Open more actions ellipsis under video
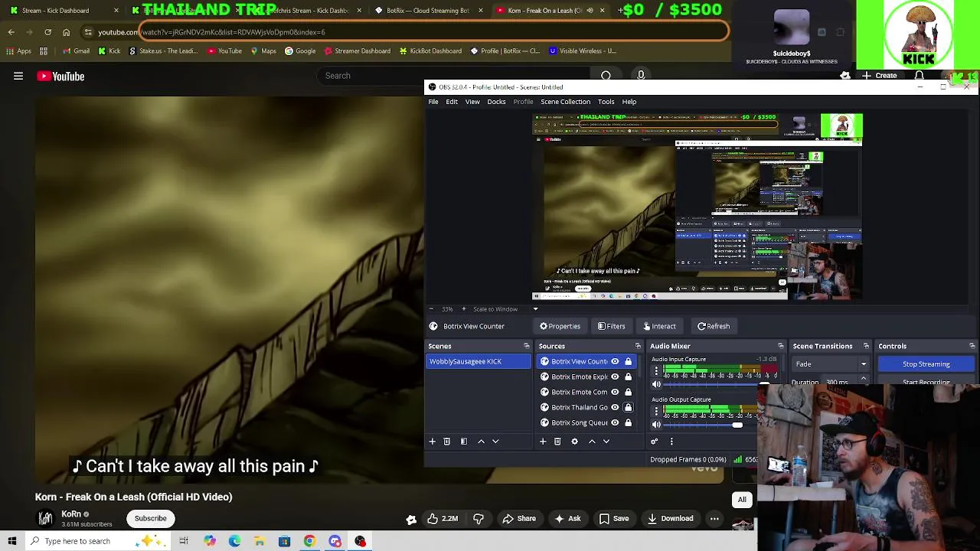The height and width of the screenshot is (551, 980). (x=714, y=518)
